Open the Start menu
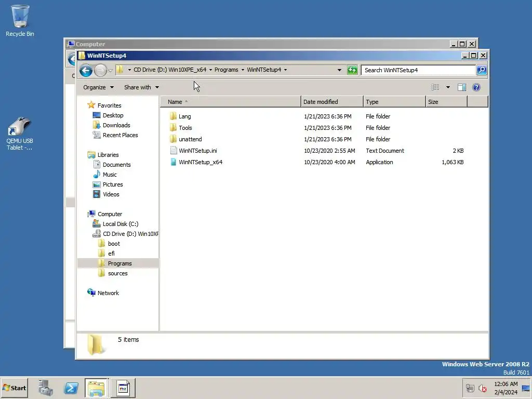The image size is (532, 399). 14,388
